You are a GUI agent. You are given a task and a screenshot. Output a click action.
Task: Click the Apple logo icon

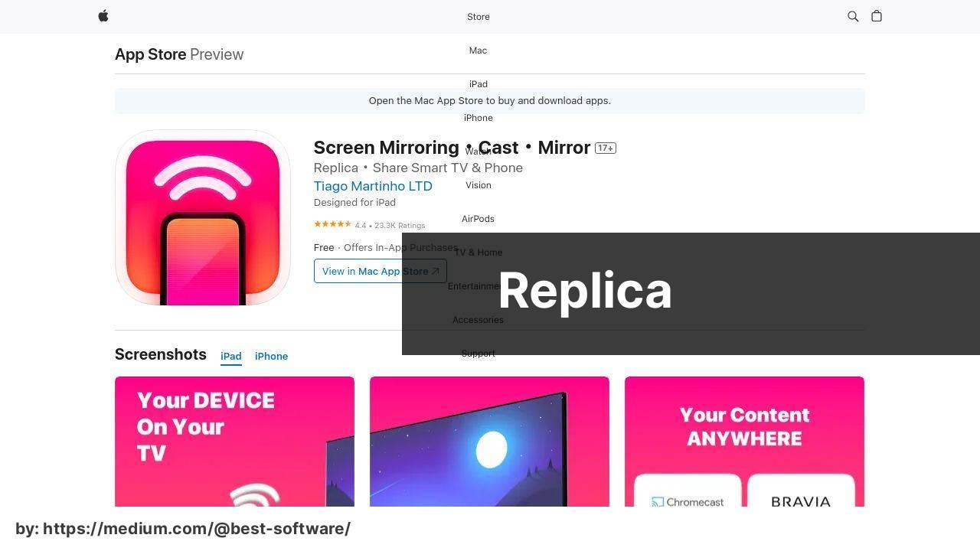(103, 16)
